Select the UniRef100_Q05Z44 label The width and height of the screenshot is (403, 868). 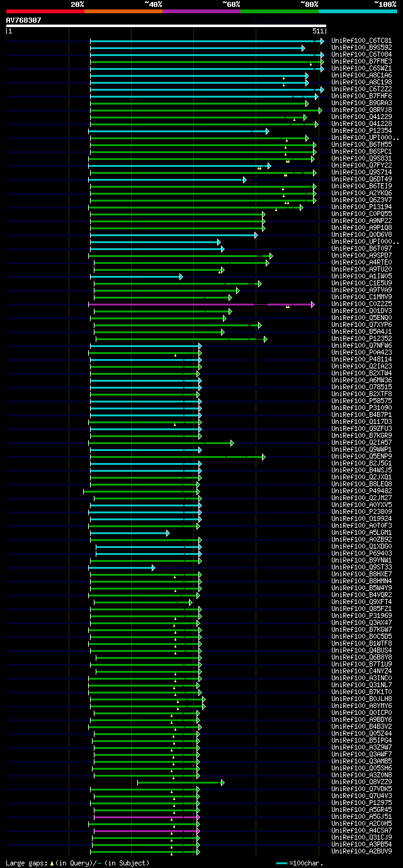(x=361, y=734)
